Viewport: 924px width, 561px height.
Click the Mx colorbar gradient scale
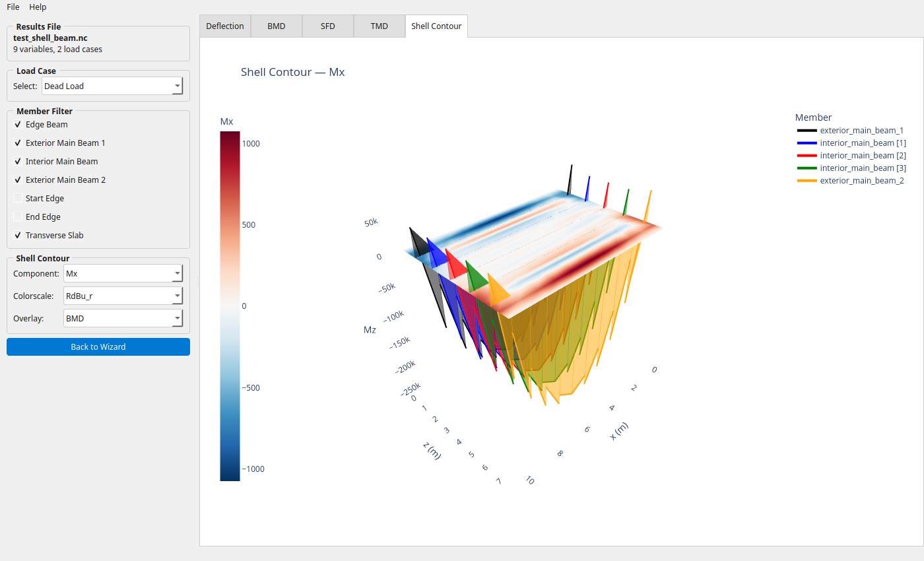click(x=230, y=306)
